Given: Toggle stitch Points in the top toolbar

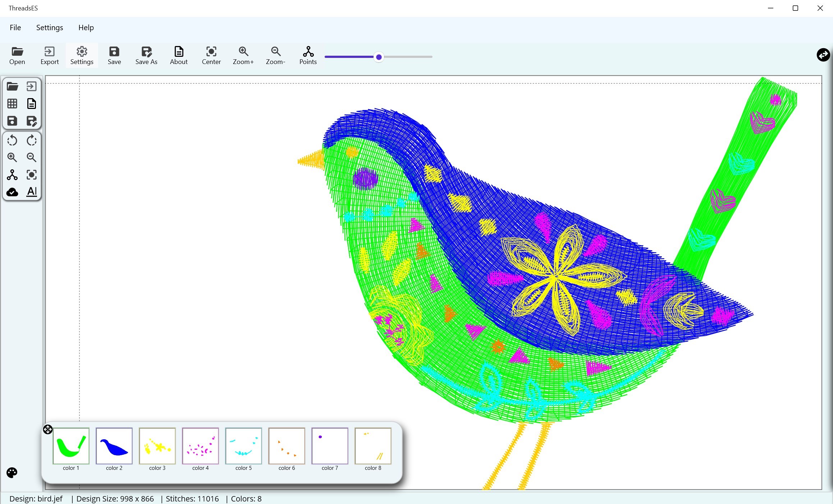Looking at the screenshot, I should (x=308, y=56).
